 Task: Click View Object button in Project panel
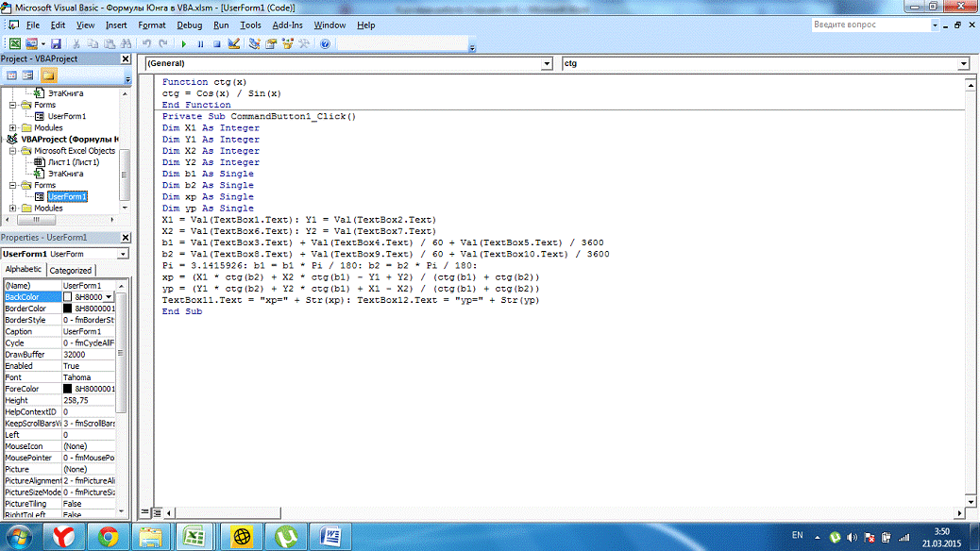coord(28,75)
